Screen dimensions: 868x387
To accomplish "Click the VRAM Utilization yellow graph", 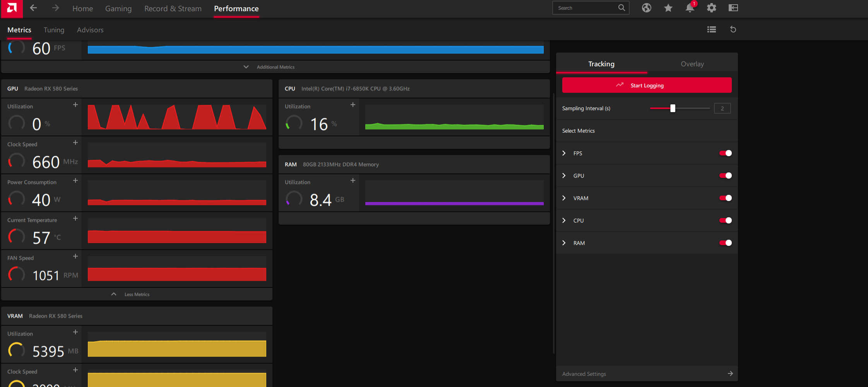I will point(177,344).
